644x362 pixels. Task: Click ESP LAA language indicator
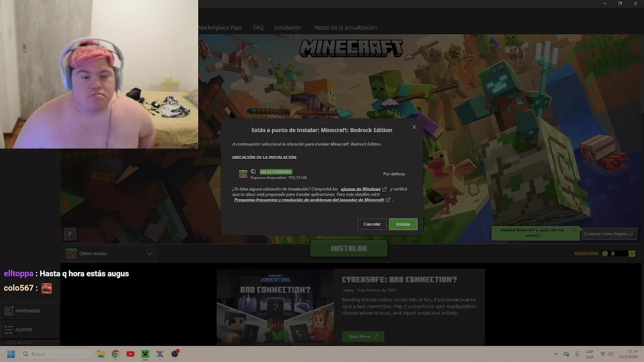pos(590,354)
